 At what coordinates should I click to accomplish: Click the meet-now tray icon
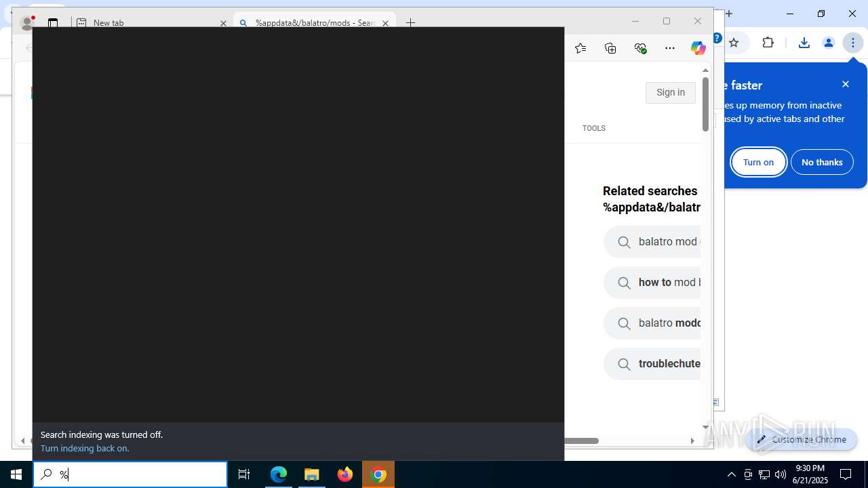click(748, 474)
